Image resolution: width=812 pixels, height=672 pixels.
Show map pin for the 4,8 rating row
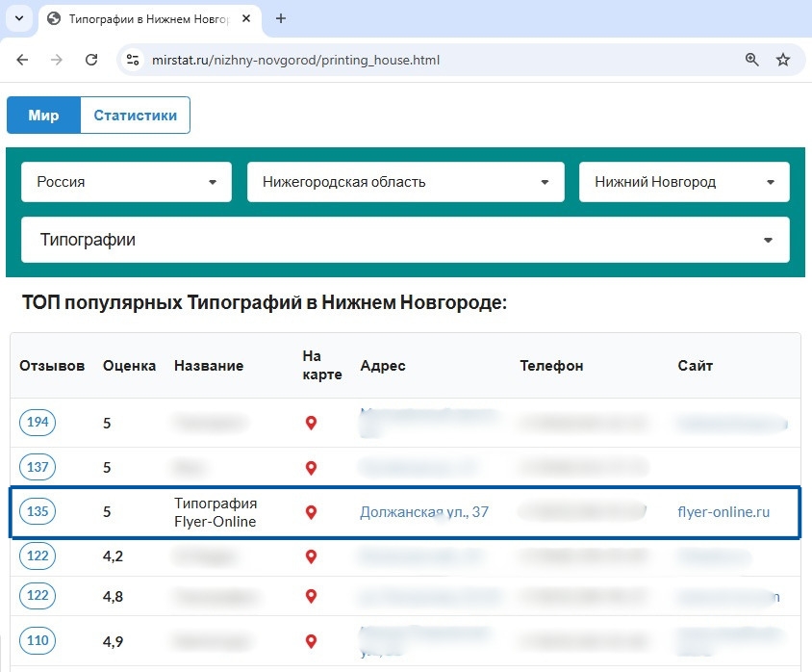tap(311, 596)
